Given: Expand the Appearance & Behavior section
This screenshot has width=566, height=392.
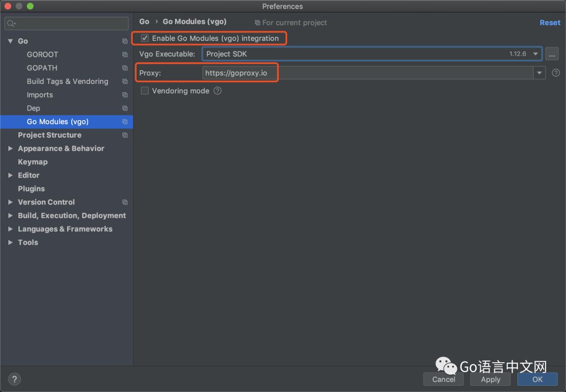Looking at the screenshot, I should pos(10,149).
